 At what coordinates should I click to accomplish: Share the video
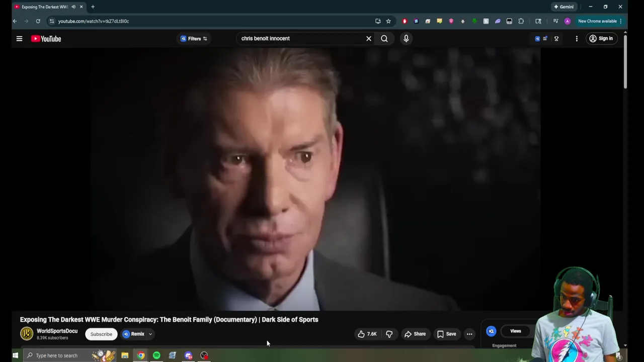click(415, 334)
